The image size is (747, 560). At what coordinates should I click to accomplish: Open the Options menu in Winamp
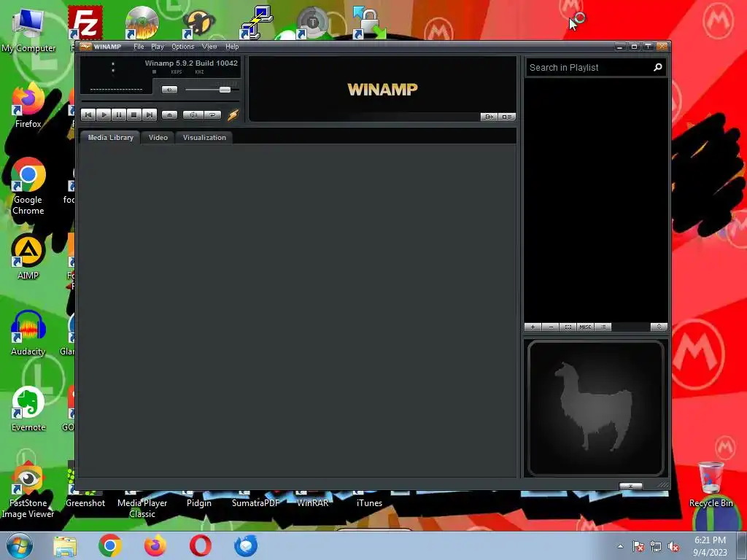click(183, 47)
